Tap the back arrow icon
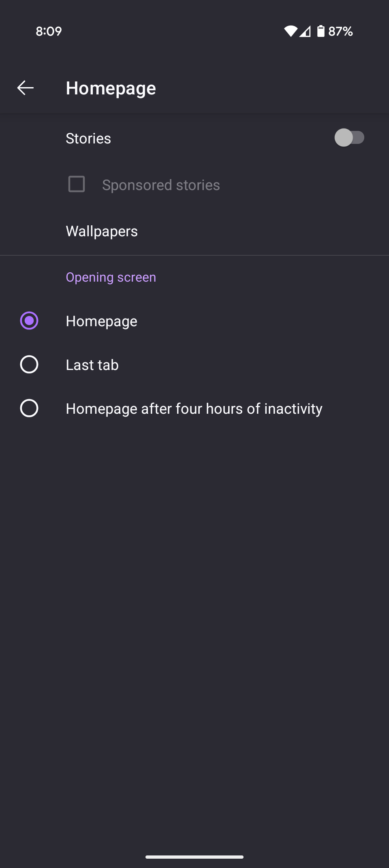 (26, 88)
